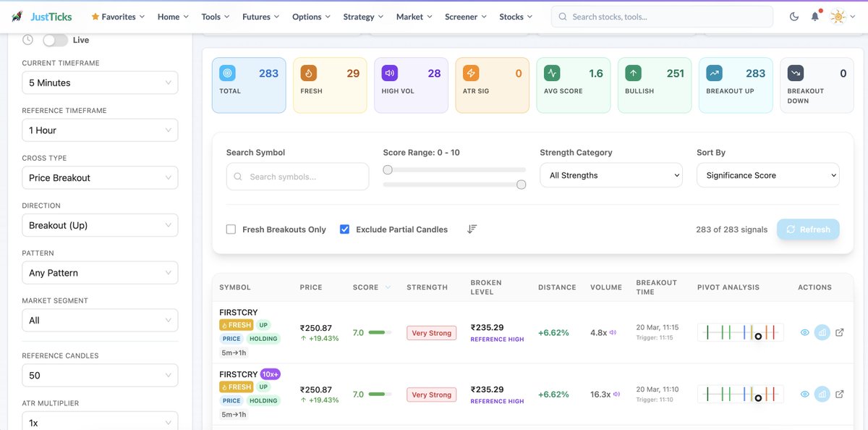Check Fresh Breakouts Only checkbox
This screenshot has width=868, height=430.
coord(231,229)
